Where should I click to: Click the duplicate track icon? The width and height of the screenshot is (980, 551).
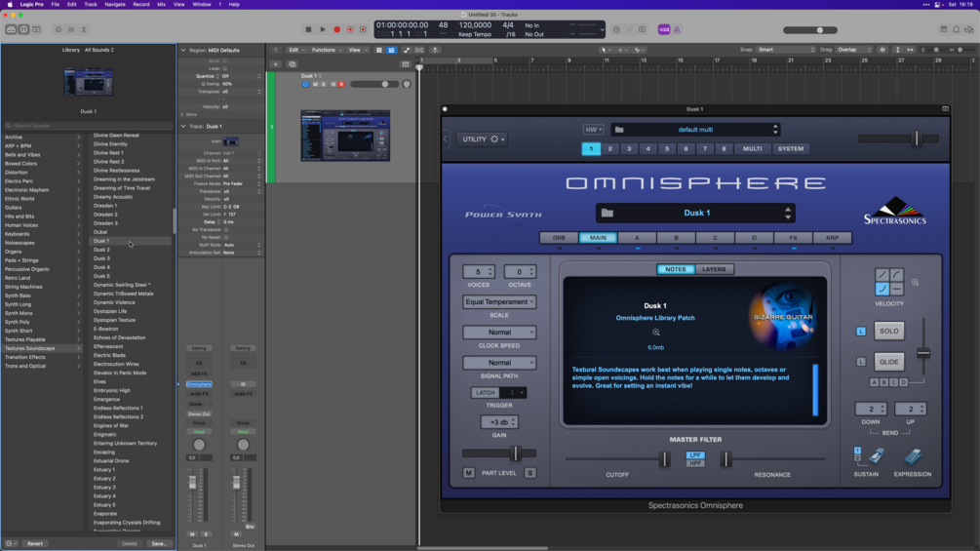click(x=292, y=63)
